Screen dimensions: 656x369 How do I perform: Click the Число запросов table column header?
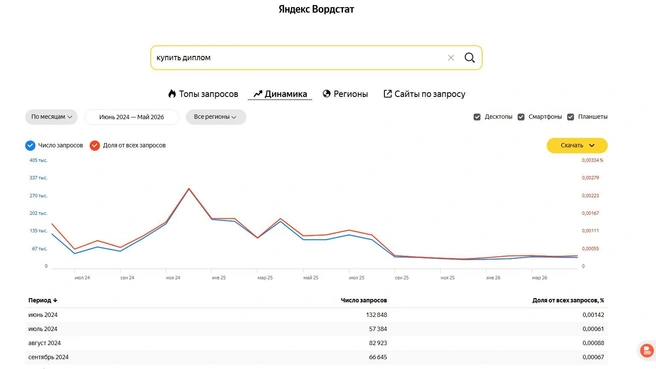[364, 300]
